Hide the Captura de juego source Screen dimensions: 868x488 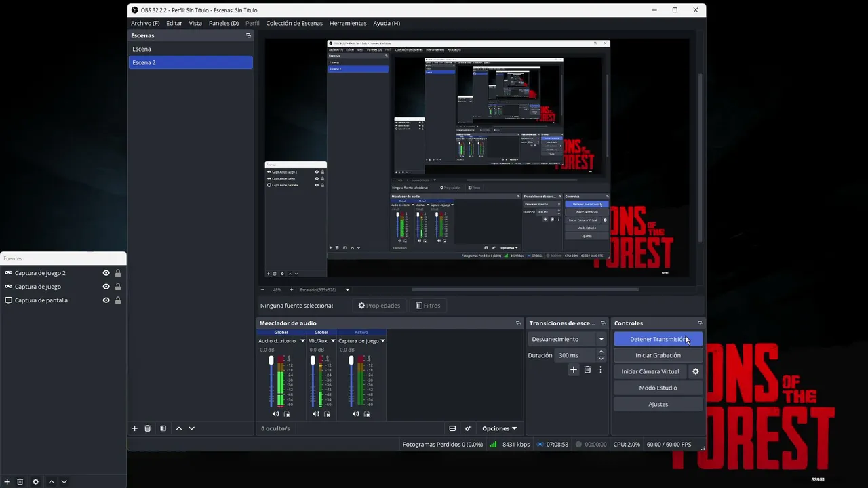(106, 287)
